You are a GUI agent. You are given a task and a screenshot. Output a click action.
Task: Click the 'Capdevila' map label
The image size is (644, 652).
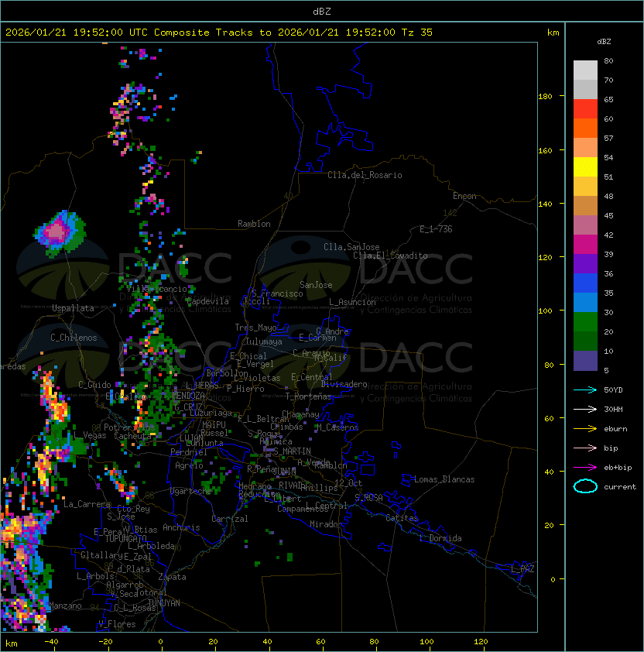[207, 301]
